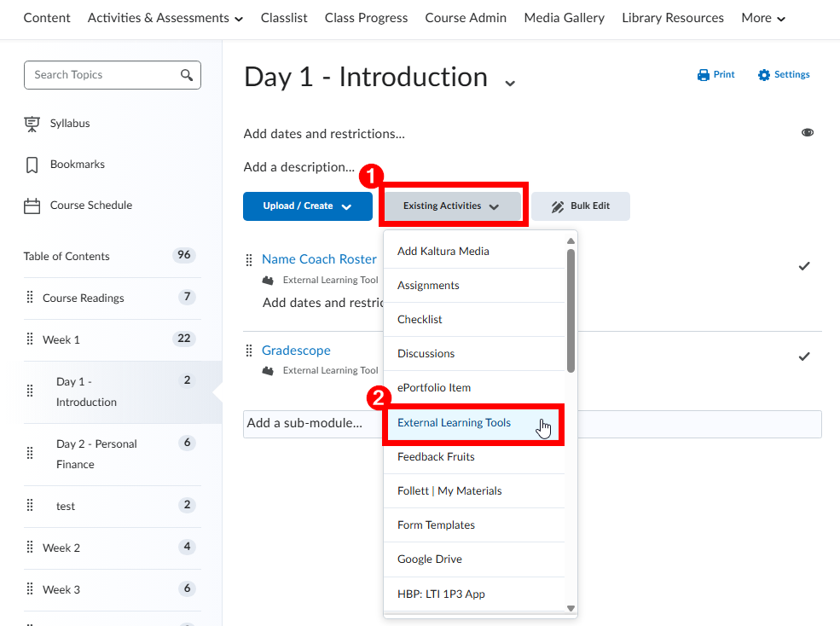
Task: Grab the Name Coach Roster drag handle
Action: tap(250, 259)
